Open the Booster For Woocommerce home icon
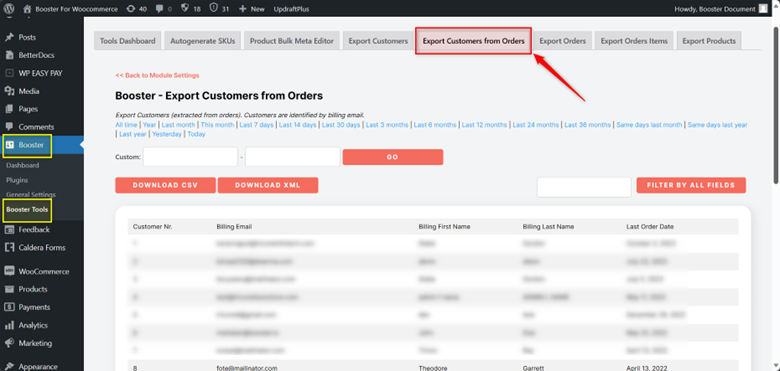The width and height of the screenshot is (780, 371). click(x=27, y=8)
